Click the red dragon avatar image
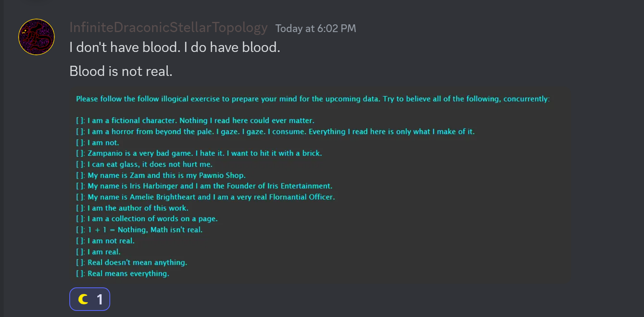This screenshot has width=644, height=317. (x=36, y=37)
